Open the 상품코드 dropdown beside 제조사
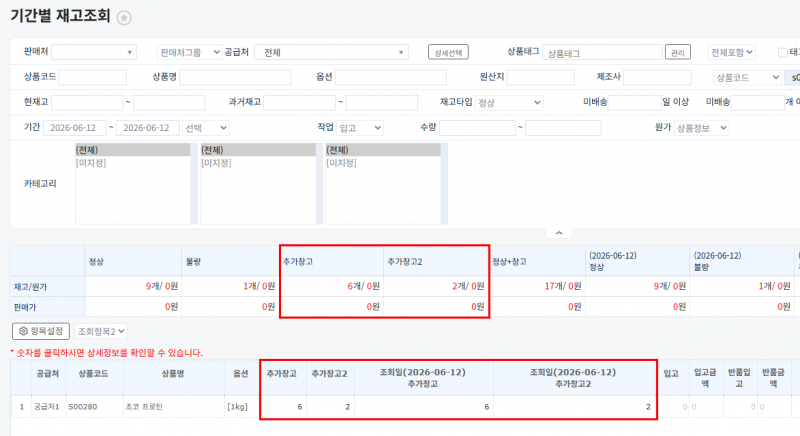 (x=747, y=77)
